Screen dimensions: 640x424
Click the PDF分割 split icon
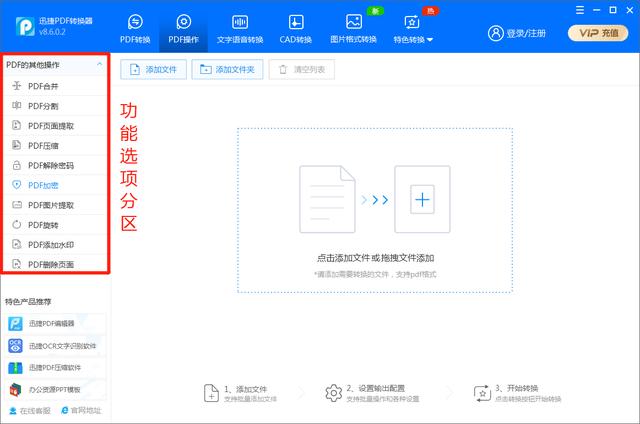[x=17, y=105]
